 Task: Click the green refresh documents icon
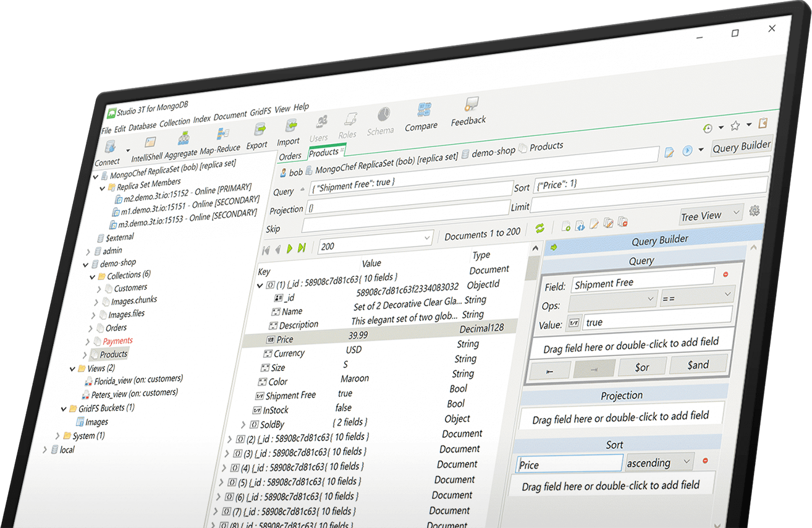point(540,228)
